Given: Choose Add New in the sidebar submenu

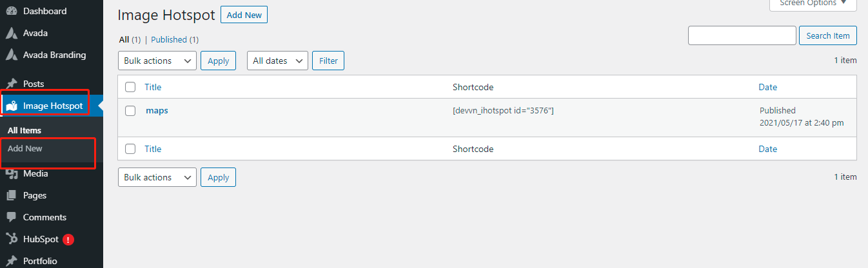Looking at the screenshot, I should coord(25,148).
